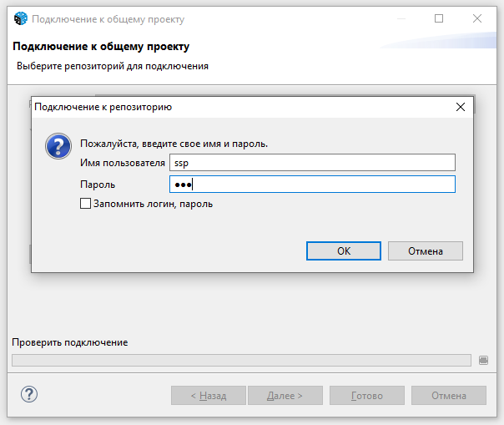Image resolution: width=504 pixels, height=425 pixels.
Task: Click the 'Далее >' wizard button
Action: [286, 396]
